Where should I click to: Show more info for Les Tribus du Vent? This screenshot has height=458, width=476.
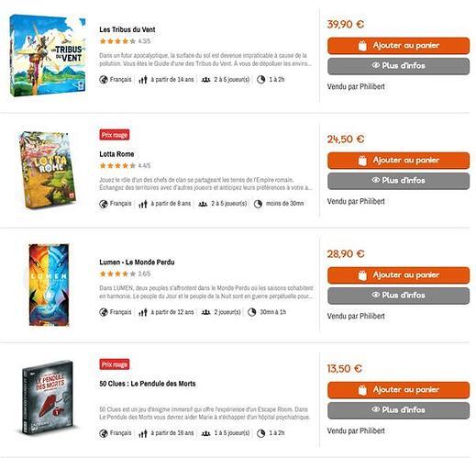(x=398, y=66)
